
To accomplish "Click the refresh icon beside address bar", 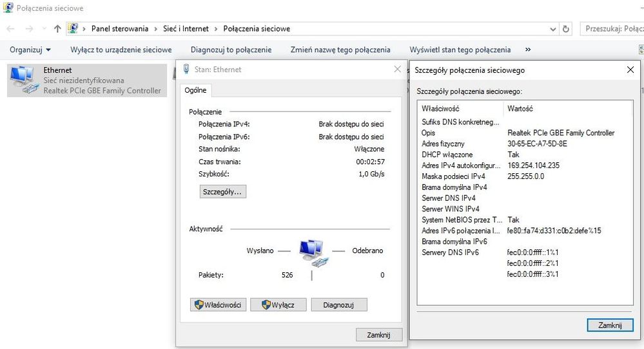I will tap(566, 29).
